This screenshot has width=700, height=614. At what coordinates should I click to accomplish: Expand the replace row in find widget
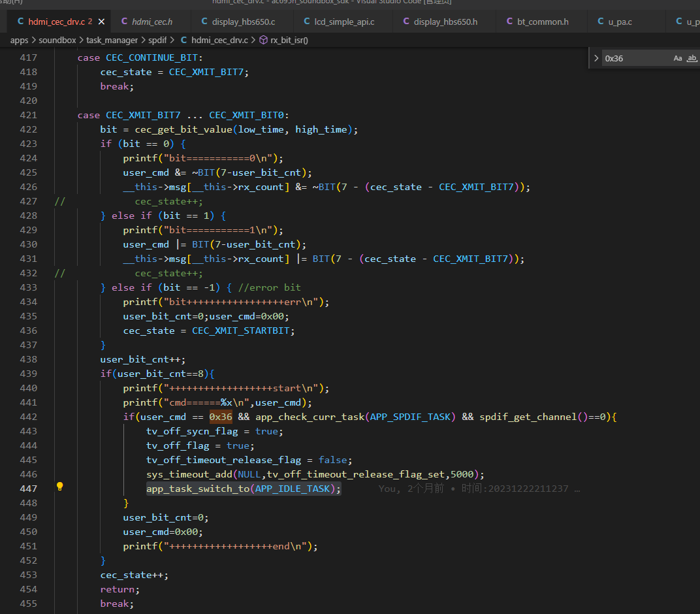tap(596, 59)
